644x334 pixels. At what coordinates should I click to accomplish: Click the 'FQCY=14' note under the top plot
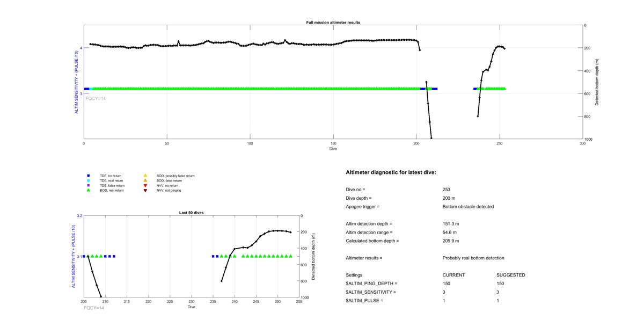coord(96,98)
